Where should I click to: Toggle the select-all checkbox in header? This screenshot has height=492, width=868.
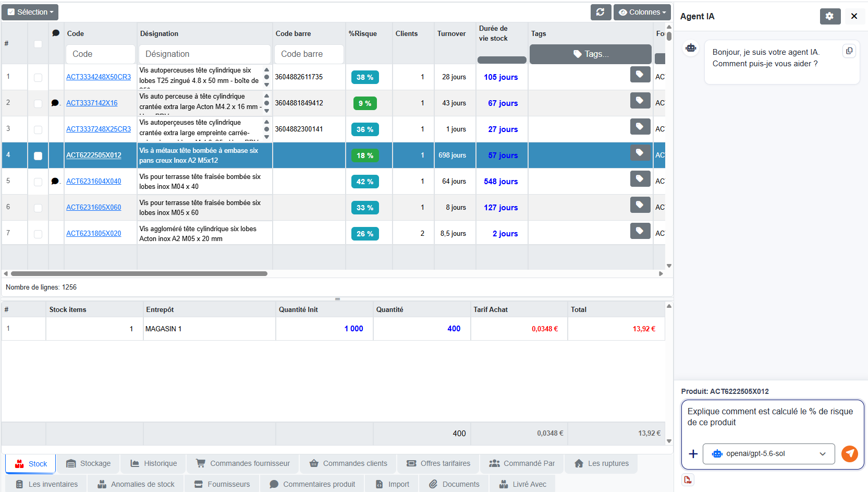click(x=38, y=44)
